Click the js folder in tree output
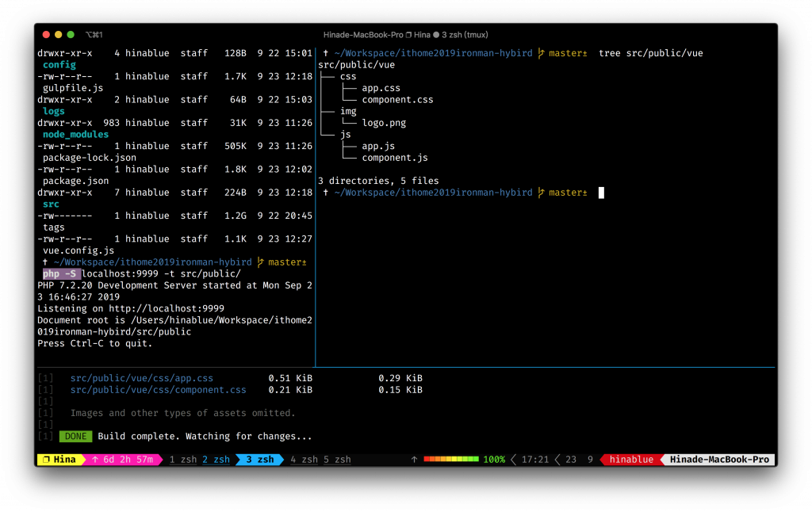The width and height of the screenshot is (812, 512). pos(346,135)
